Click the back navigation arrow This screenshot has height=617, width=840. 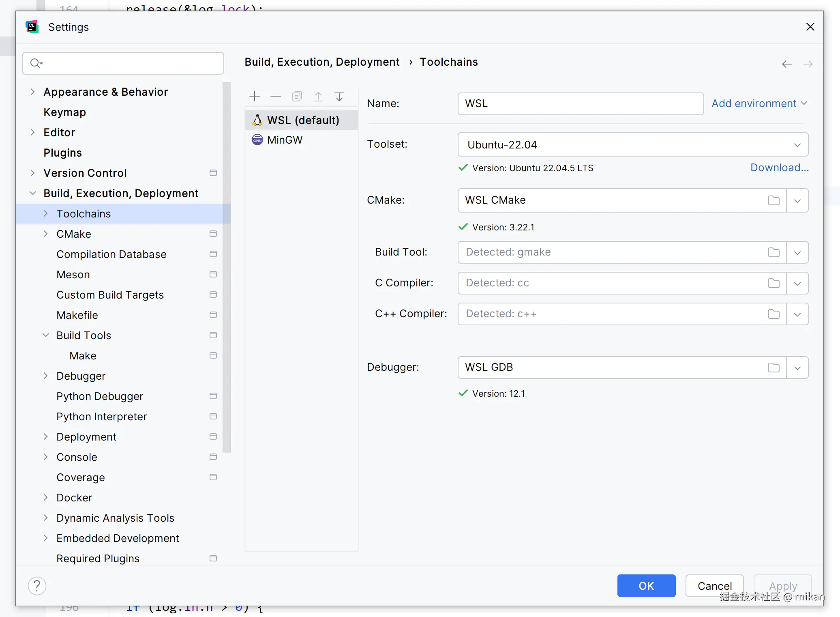[x=786, y=64]
